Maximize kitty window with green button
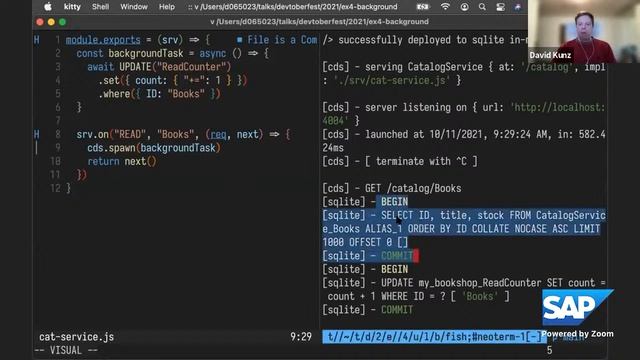This screenshot has height=360, width=640. (x=62, y=22)
